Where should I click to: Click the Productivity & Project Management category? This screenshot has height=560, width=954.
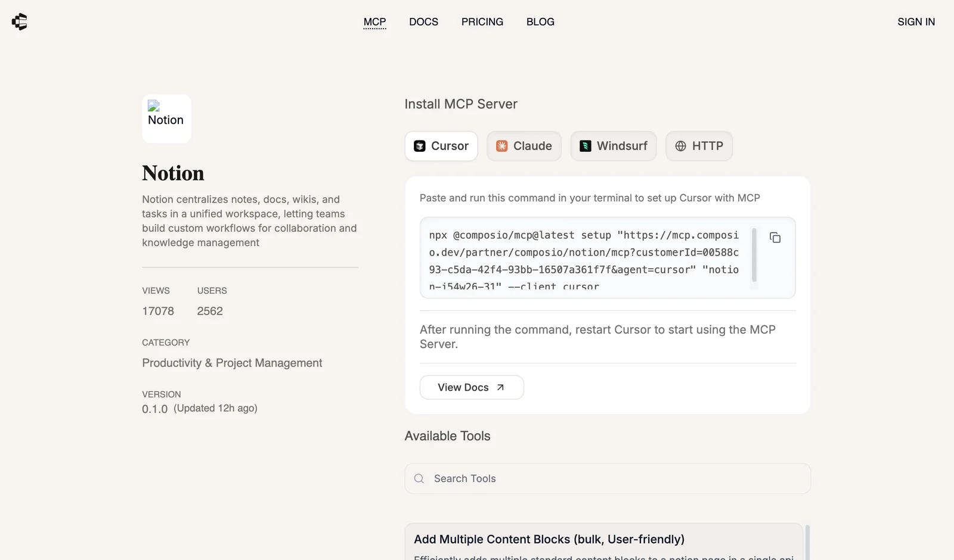tap(232, 363)
